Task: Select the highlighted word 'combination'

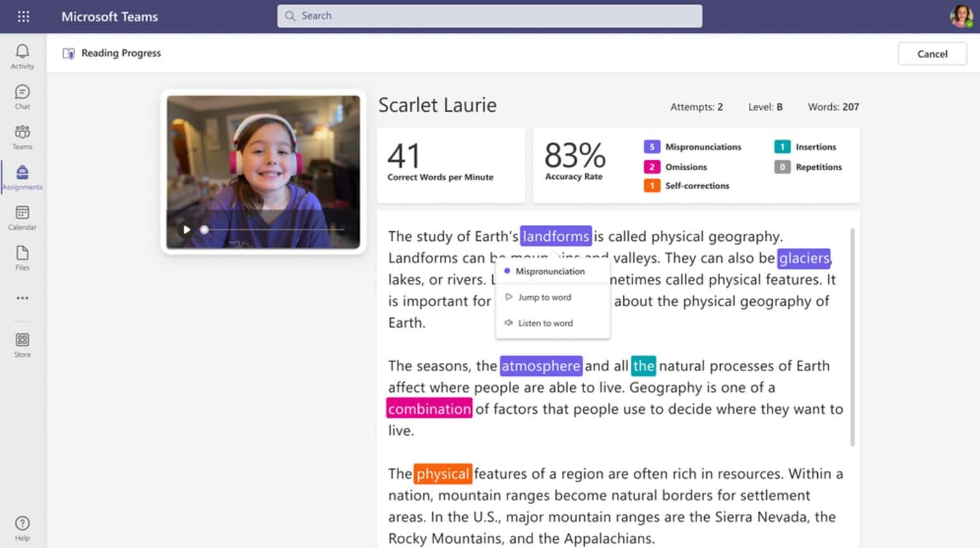Action: [429, 408]
